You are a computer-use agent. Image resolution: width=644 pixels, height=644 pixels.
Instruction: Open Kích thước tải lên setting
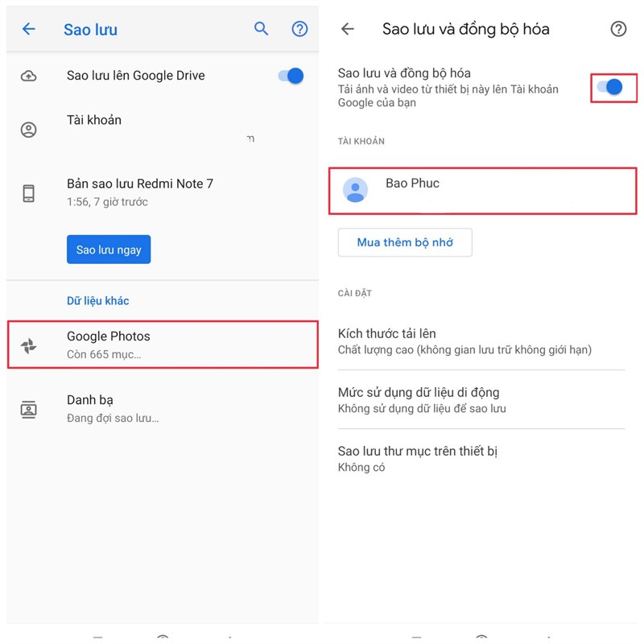click(x=481, y=341)
